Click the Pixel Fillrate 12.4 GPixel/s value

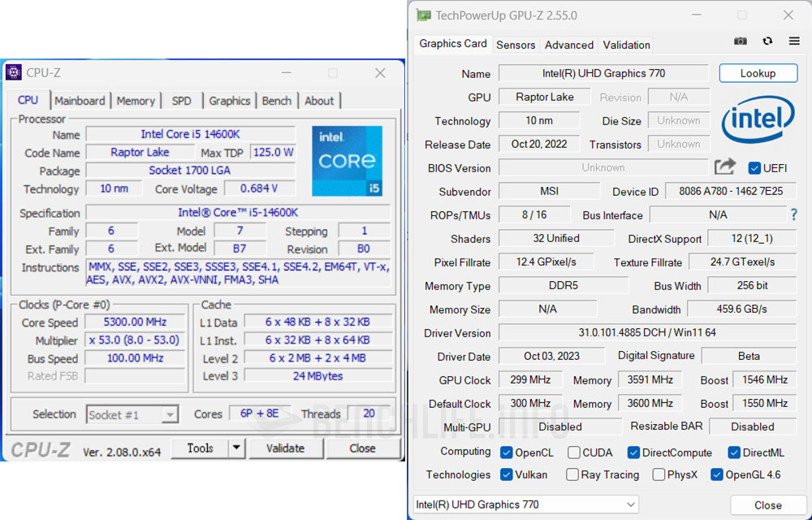pyautogui.click(x=546, y=262)
